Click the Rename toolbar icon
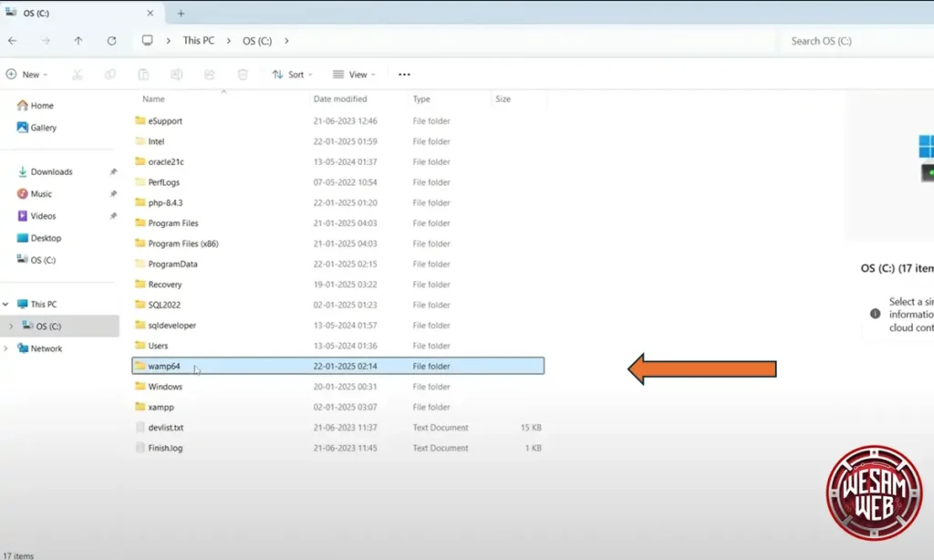 pos(176,75)
